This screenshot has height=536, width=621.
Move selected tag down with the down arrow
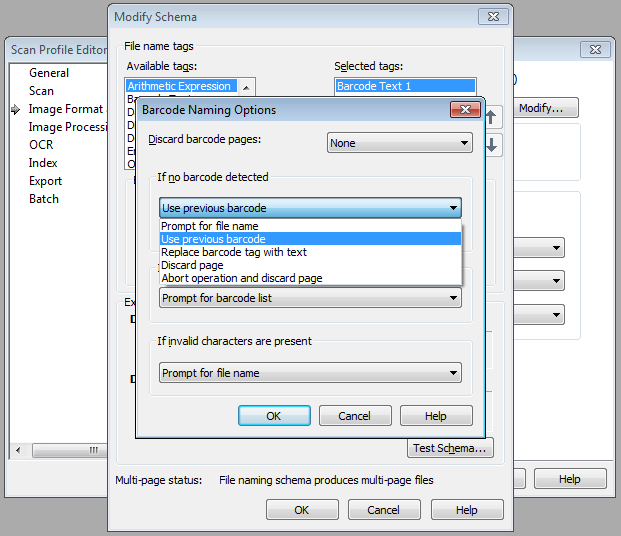point(492,145)
